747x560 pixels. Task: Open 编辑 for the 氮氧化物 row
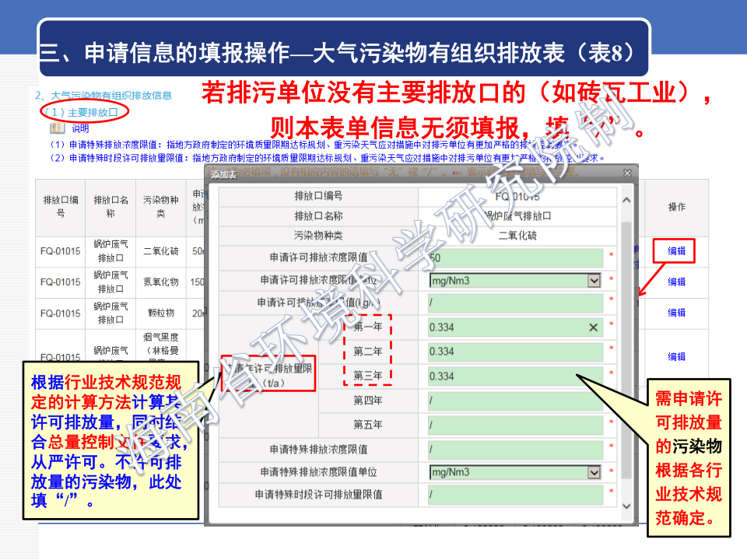[676, 282]
